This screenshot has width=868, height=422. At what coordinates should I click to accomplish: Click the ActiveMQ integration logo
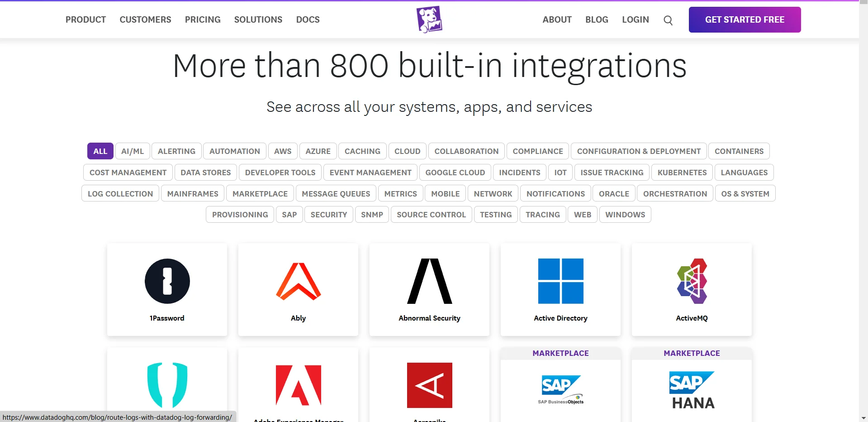(692, 281)
